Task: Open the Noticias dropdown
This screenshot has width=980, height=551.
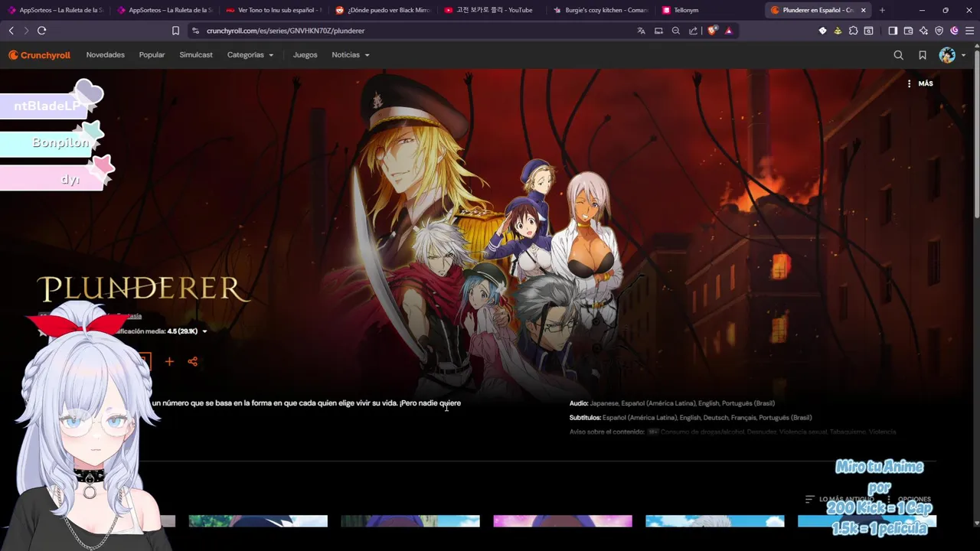Action: tap(351, 55)
